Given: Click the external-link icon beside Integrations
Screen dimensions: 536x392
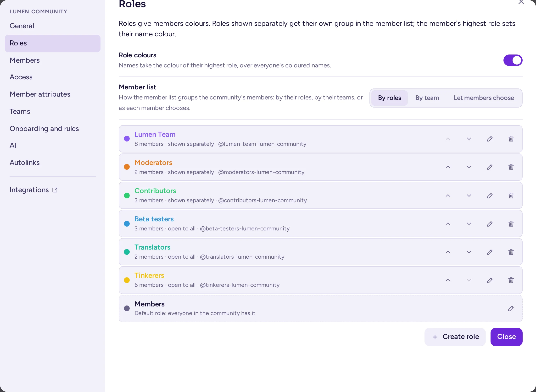Looking at the screenshot, I should tap(55, 190).
